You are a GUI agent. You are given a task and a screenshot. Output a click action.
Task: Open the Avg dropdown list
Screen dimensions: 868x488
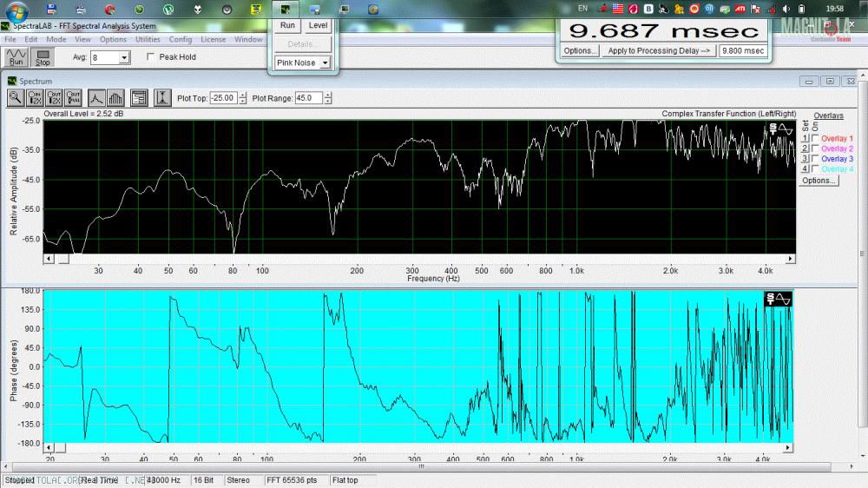(x=124, y=57)
